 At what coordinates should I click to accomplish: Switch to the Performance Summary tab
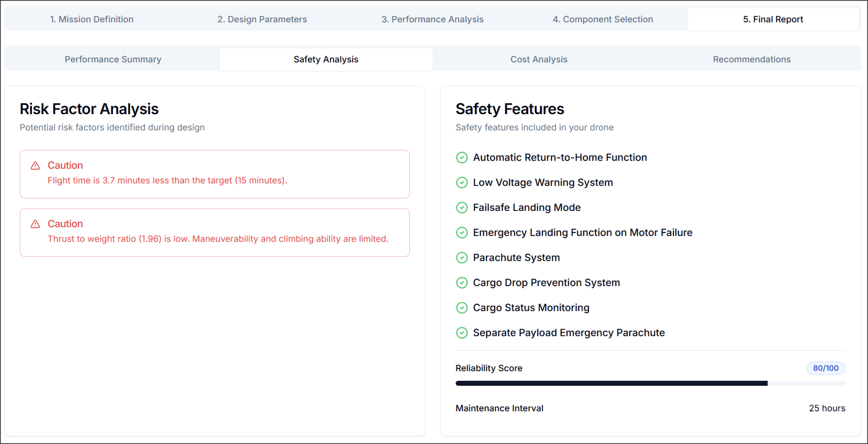tap(113, 59)
